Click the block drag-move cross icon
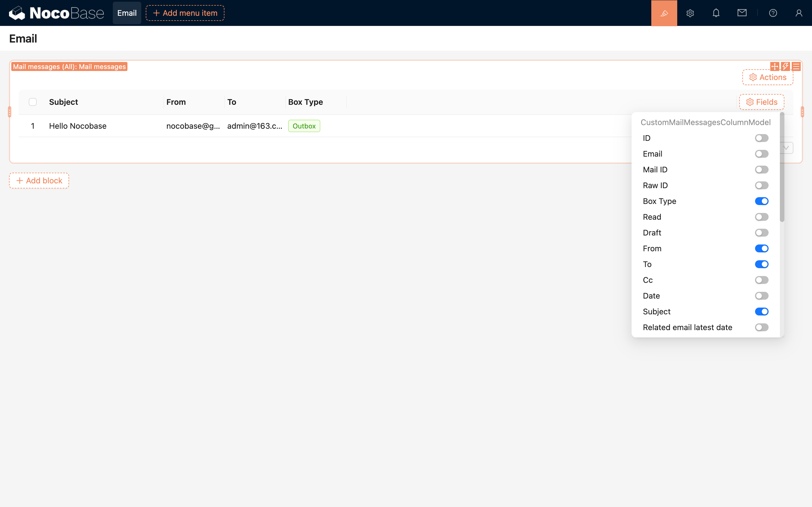Image resolution: width=812 pixels, height=507 pixels. (x=775, y=66)
